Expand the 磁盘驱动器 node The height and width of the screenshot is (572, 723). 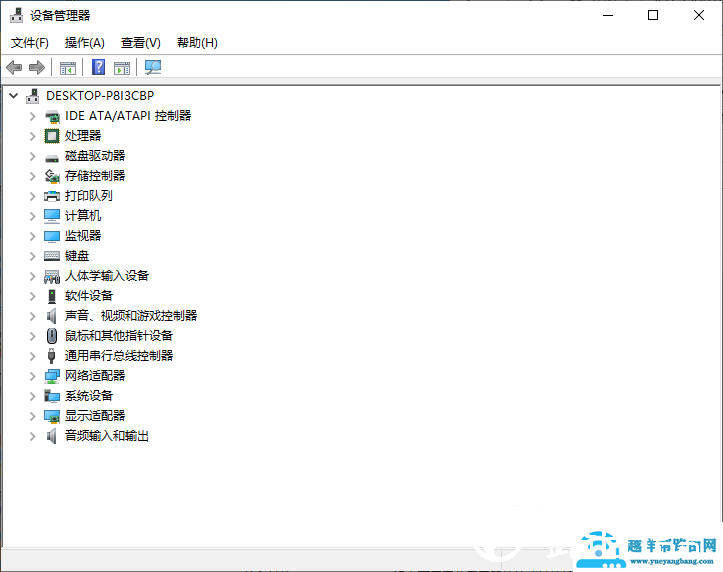[x=33, y=156]
